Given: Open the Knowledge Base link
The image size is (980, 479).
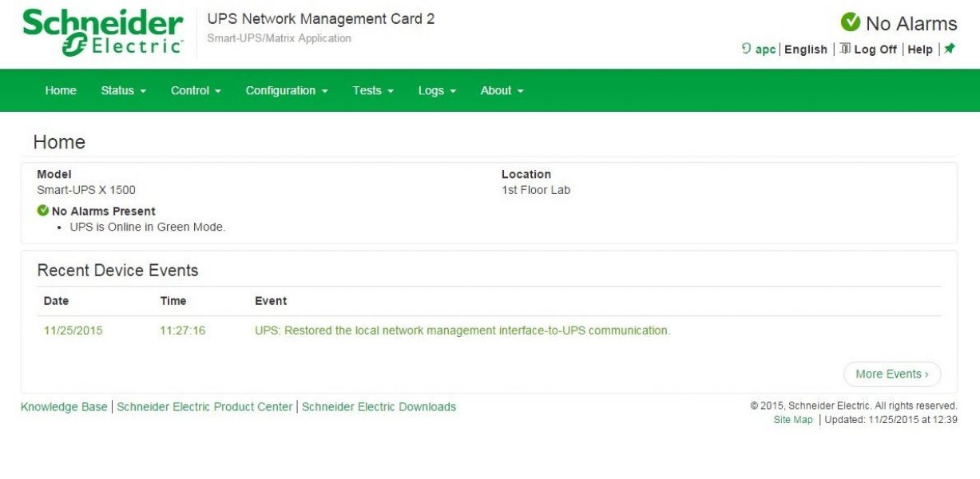Looking at the screenshot, I should pos(64,407).
